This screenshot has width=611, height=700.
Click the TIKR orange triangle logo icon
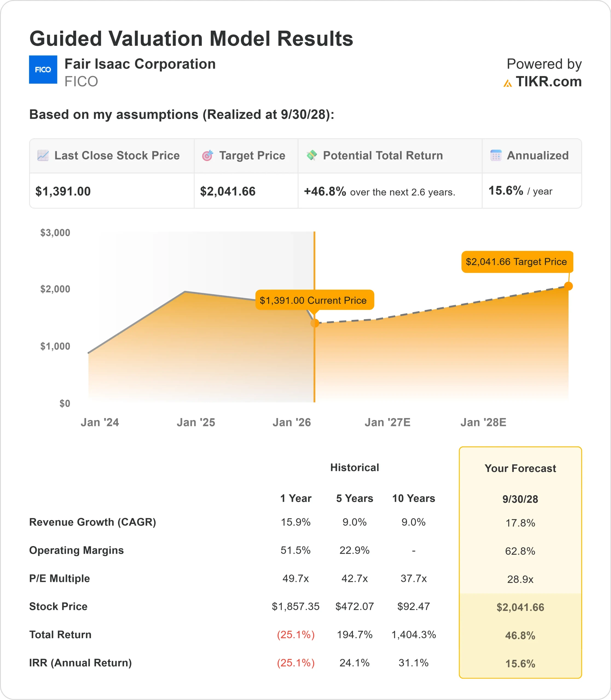point(507,83)
